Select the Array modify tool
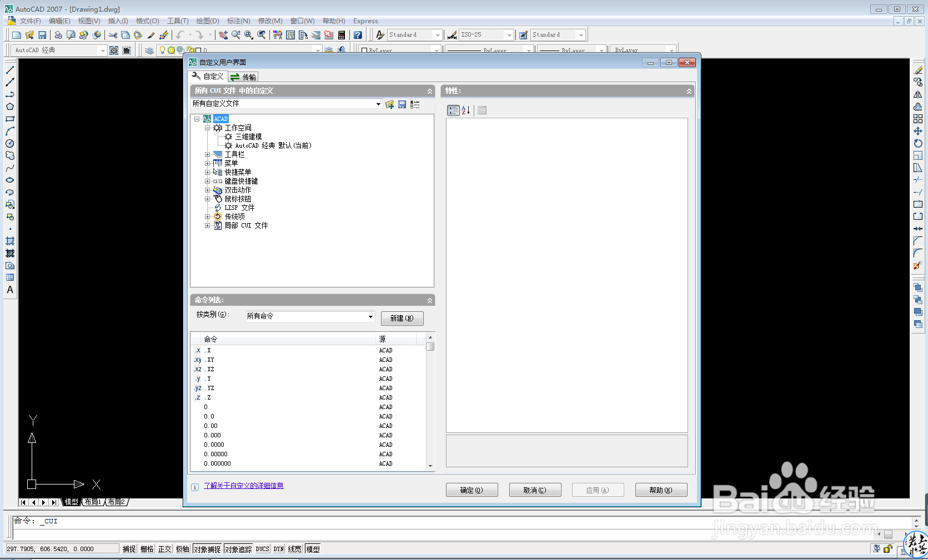 coord(918,119)
